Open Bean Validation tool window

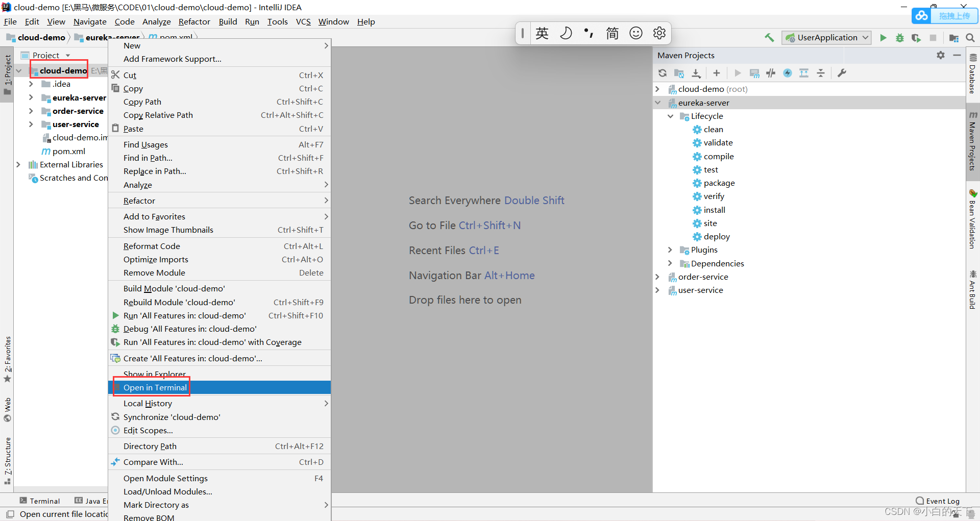(x=973, y=219)
